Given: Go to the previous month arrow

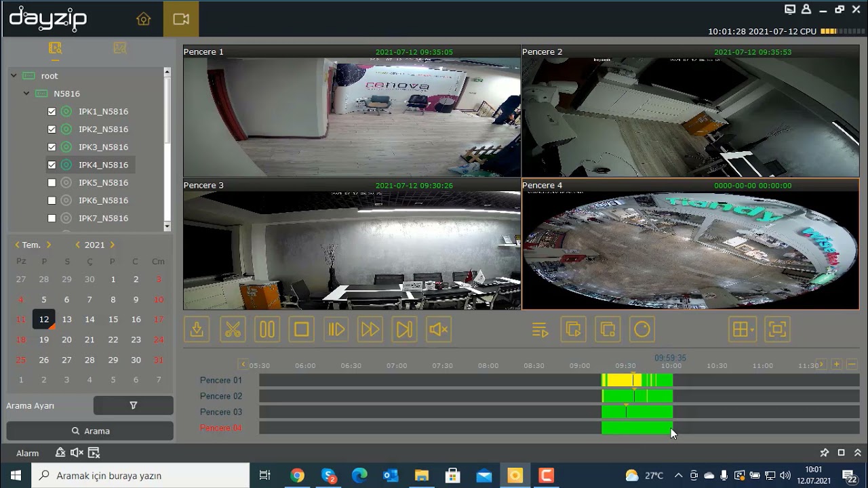Looking at the screenshot, I should (x=17, y=245).
